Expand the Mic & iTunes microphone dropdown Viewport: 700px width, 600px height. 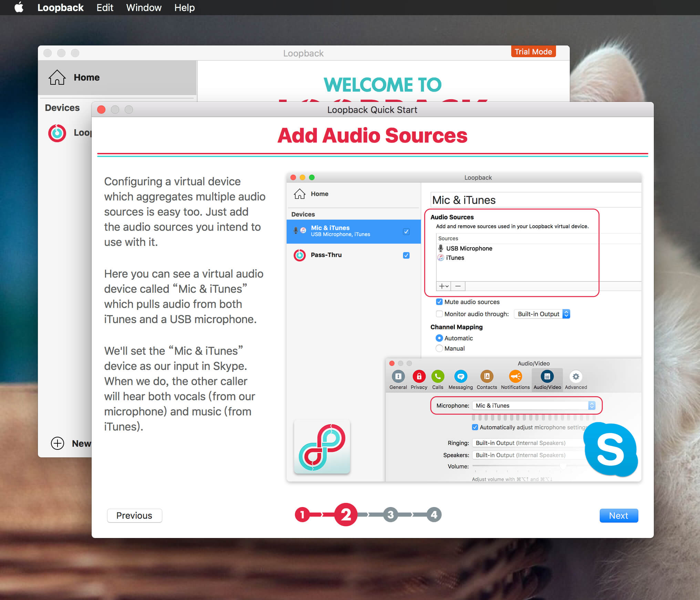coord(591,405)
